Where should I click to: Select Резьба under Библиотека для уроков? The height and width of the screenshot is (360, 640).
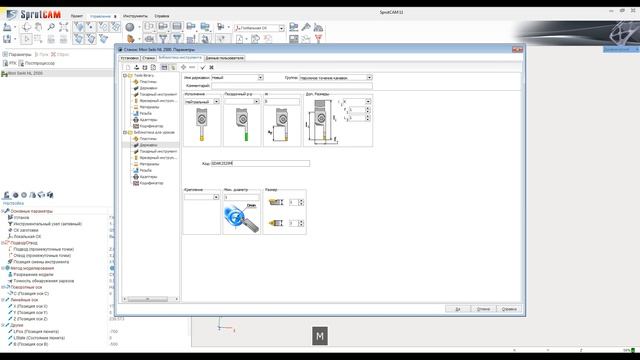tap(145, 170)
